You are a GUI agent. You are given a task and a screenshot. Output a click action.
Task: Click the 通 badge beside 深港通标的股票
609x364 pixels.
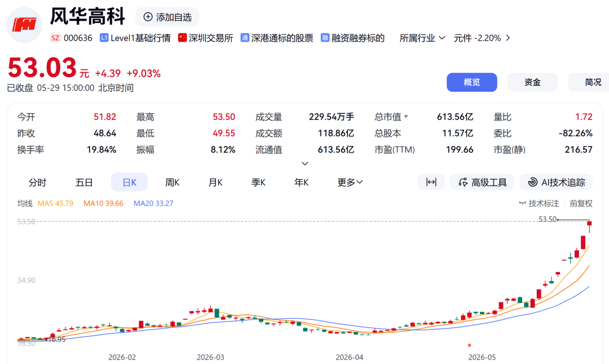pyautogui.click(x=245, y=38)
